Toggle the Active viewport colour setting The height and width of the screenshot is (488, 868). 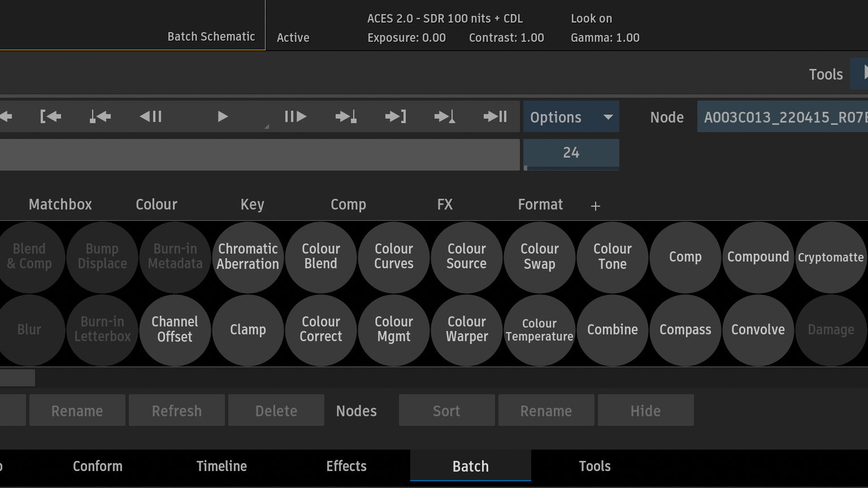coord(293,38)
